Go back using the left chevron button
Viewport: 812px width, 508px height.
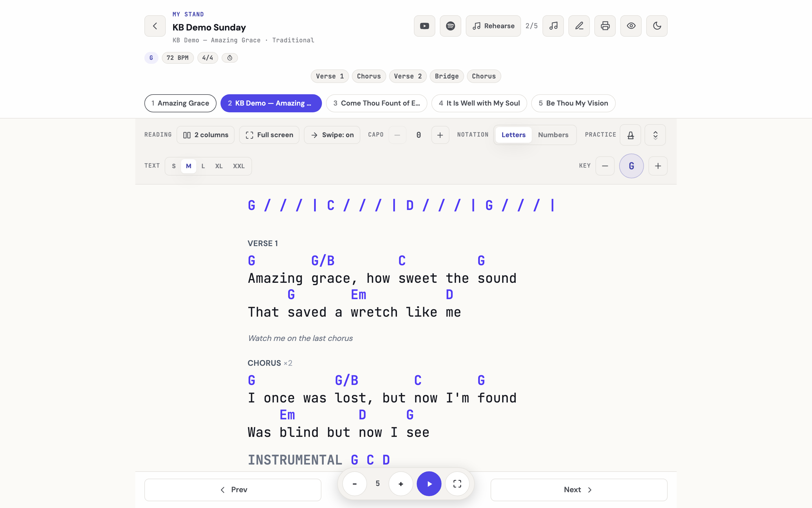(155, 26)
